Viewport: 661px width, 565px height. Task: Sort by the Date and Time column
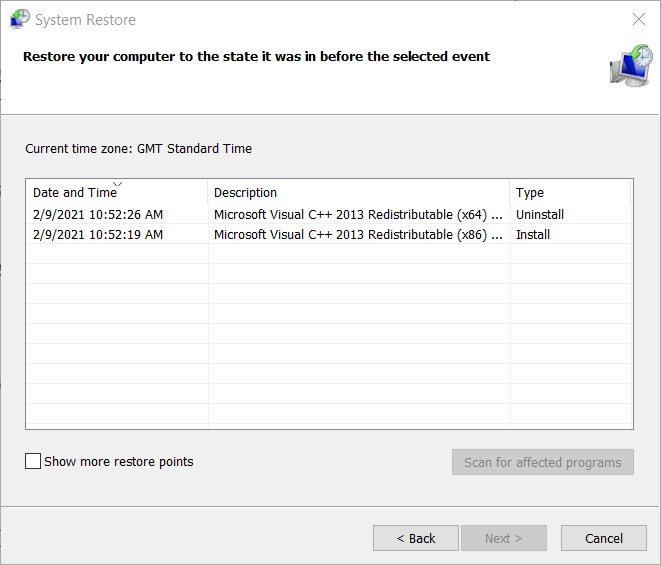pyautogui.click(x=117, y=193)
